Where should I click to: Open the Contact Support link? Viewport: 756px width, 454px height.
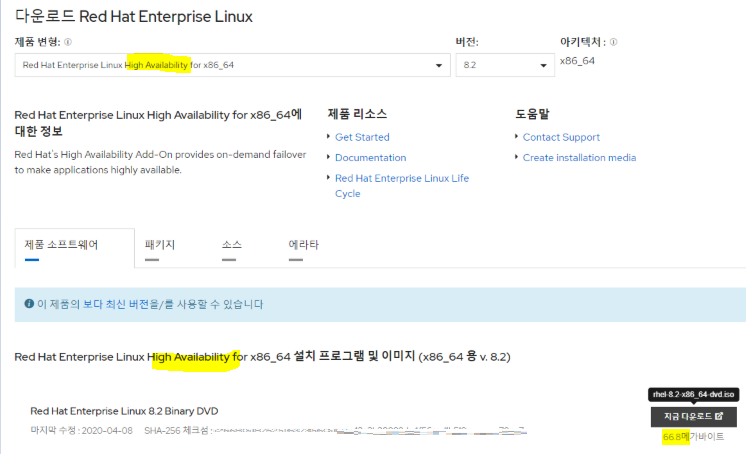pyautogui.click(x=561, y=137)
